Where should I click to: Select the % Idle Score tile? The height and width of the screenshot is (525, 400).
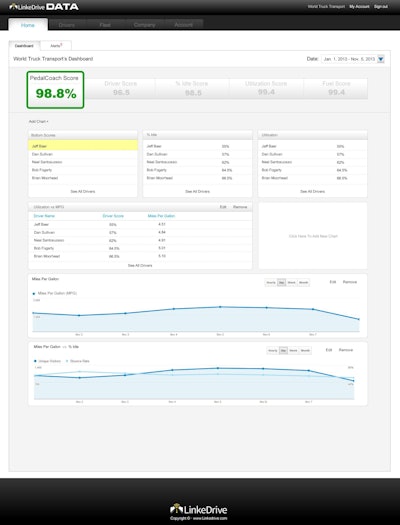192,88
